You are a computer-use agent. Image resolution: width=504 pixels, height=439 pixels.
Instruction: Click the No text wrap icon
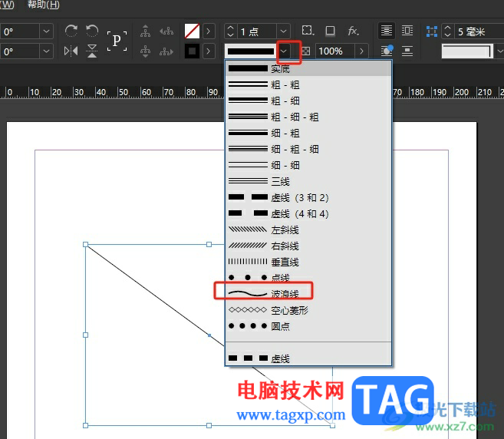coord(387,31)
